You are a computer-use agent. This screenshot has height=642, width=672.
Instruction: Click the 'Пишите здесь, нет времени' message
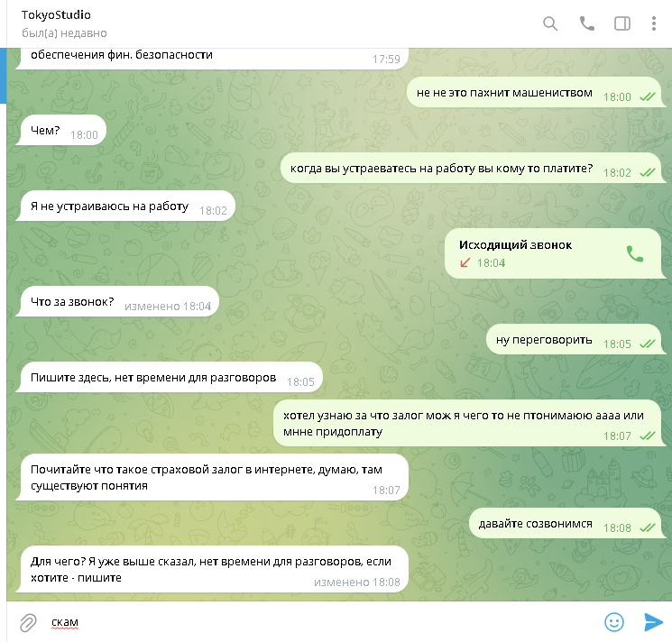pyautogui.click(x=170, y=377)
